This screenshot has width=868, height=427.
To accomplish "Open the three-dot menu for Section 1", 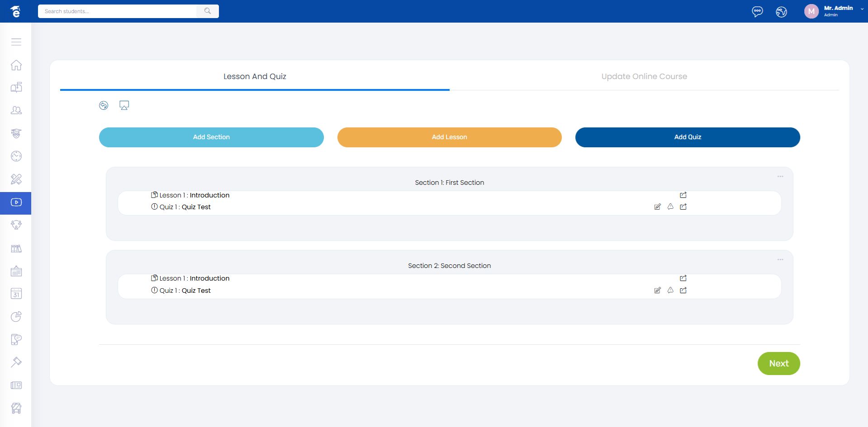I will tap(780, 177).
